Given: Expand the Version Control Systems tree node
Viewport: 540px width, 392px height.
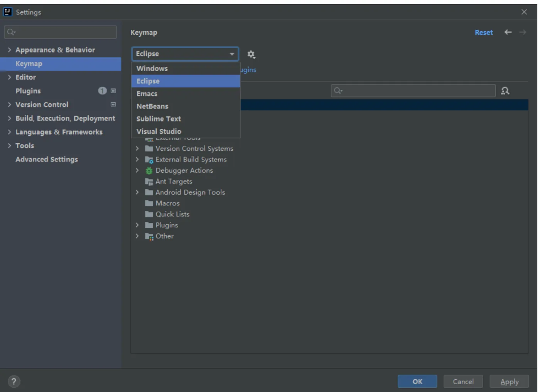Looking at the screenshot, I should [x=137, y=148].
